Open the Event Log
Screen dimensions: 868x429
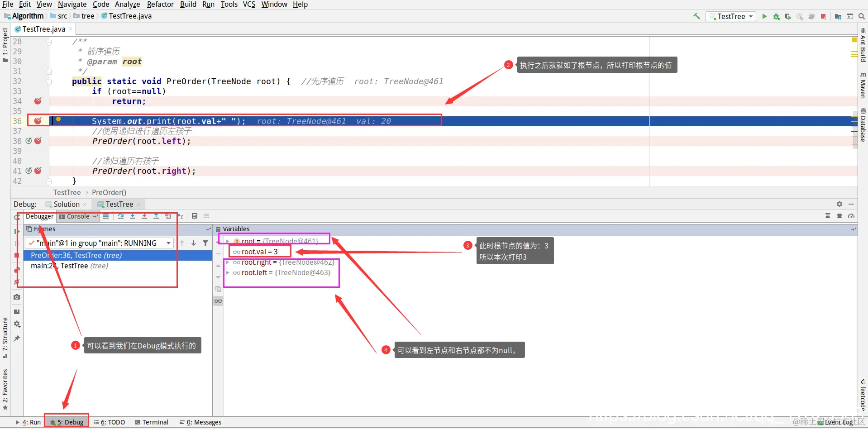pos(835,422)
